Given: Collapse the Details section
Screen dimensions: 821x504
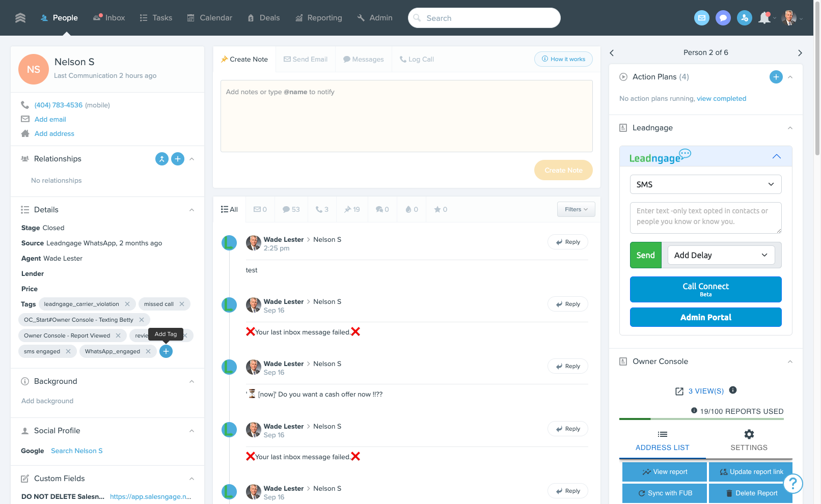Looking at the screenshot, I should (192, 210).
